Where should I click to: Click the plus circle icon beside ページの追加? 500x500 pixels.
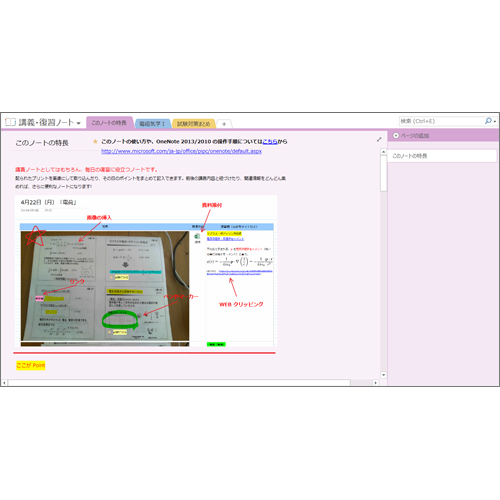pyautogui.click(x=396, y=136)
